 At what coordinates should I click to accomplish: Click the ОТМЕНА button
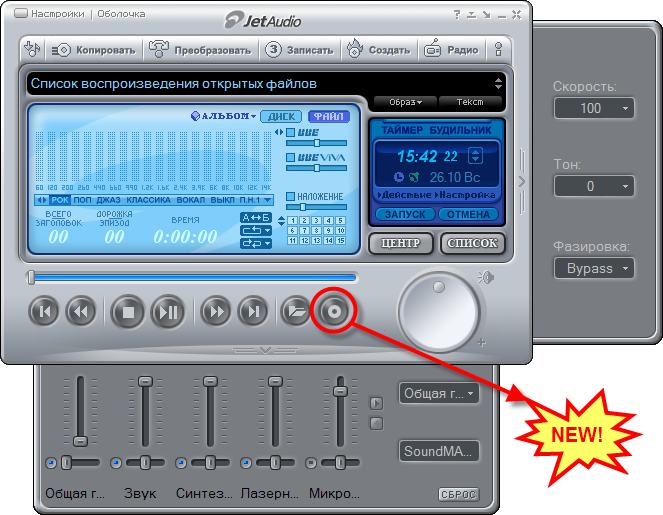pyautogui.click(x=468, y=214)
